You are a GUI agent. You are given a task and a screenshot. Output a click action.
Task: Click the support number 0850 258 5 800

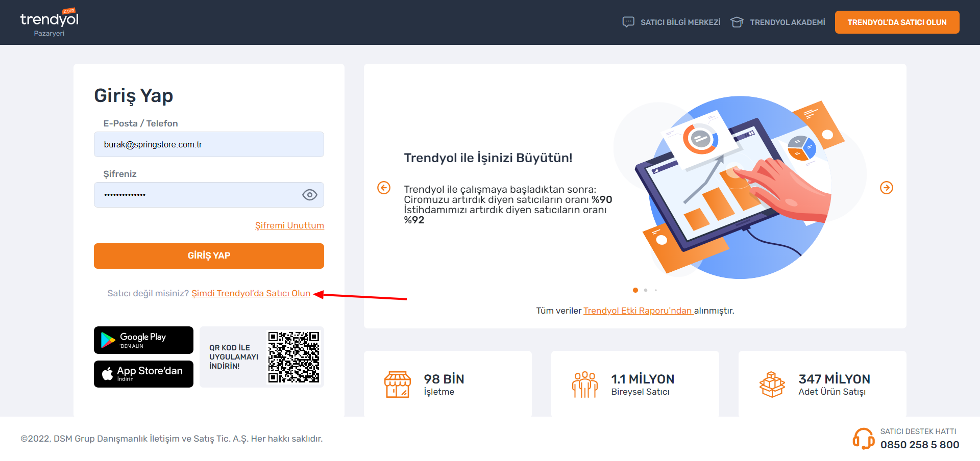pyautogui.click(x=920, y=445)
